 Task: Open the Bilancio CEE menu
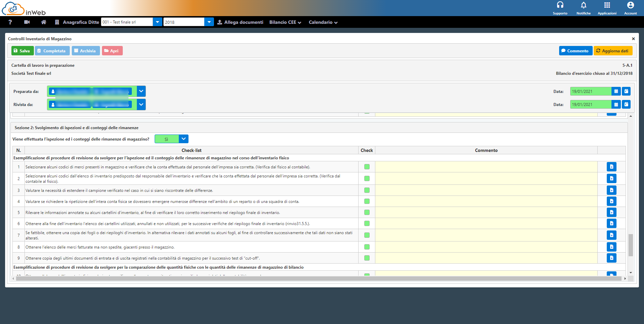[285, 22]
